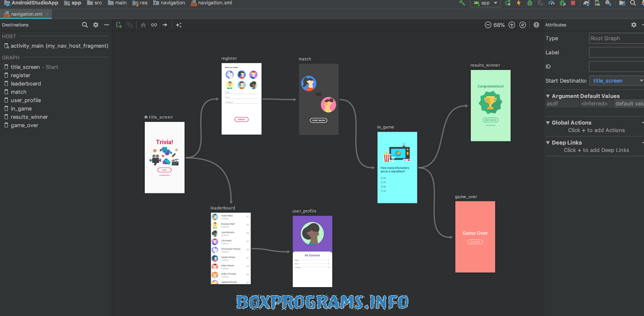Zoom out of the navigation graph
Screen dimensions: 644x316
tap(488, 25)
